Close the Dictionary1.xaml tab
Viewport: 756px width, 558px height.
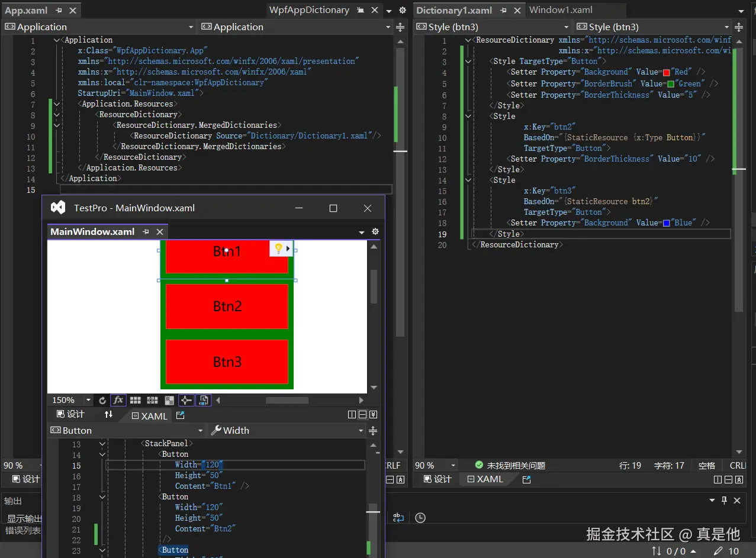[517, 11]
